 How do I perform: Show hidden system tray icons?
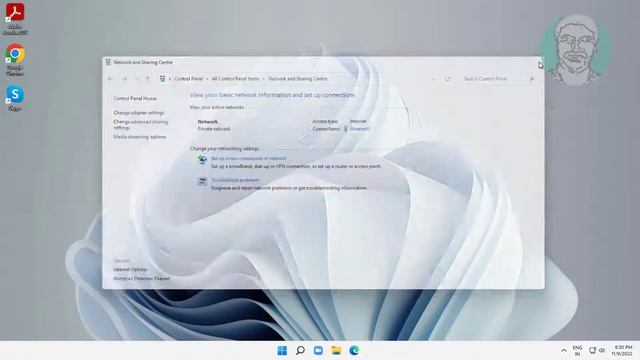coord(564,350)
